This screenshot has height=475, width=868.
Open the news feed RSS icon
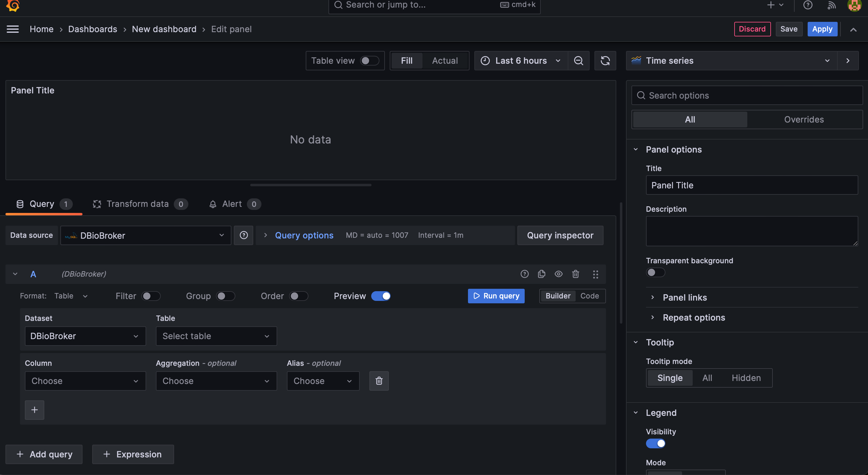[x=832, y=5]
